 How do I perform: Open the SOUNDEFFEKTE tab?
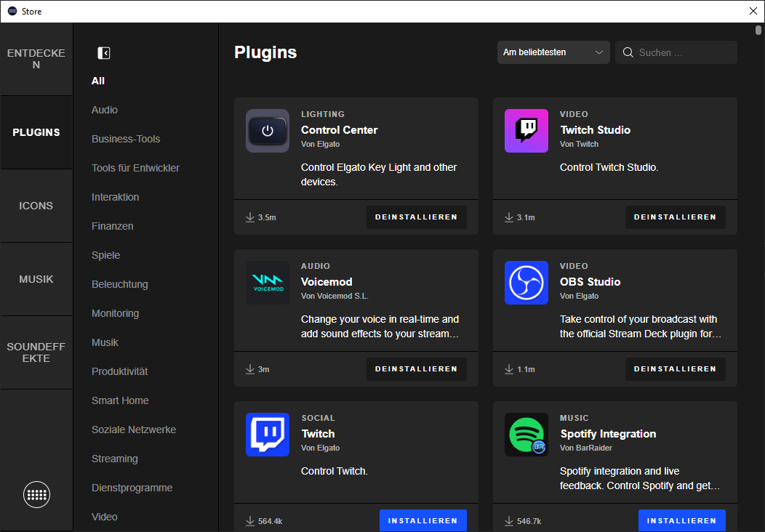tap(36, 352)
